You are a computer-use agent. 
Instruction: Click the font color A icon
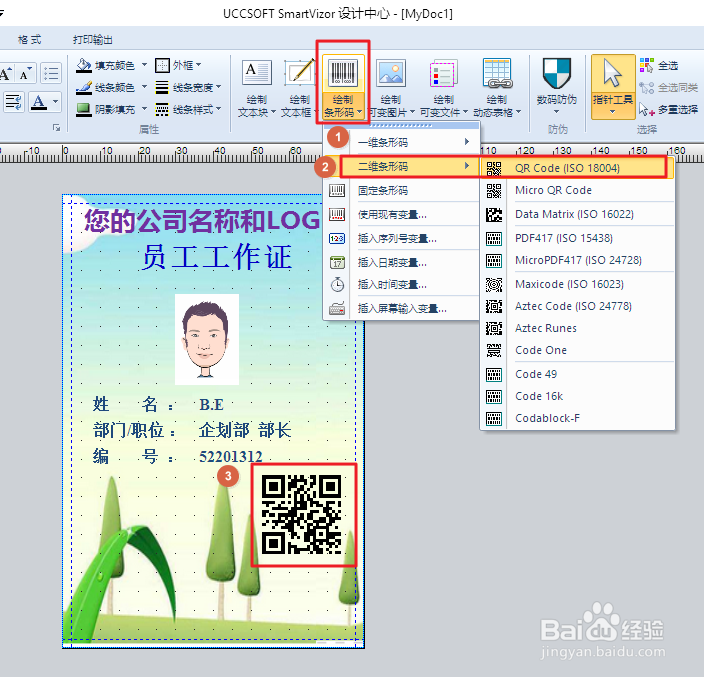point(40,102)
